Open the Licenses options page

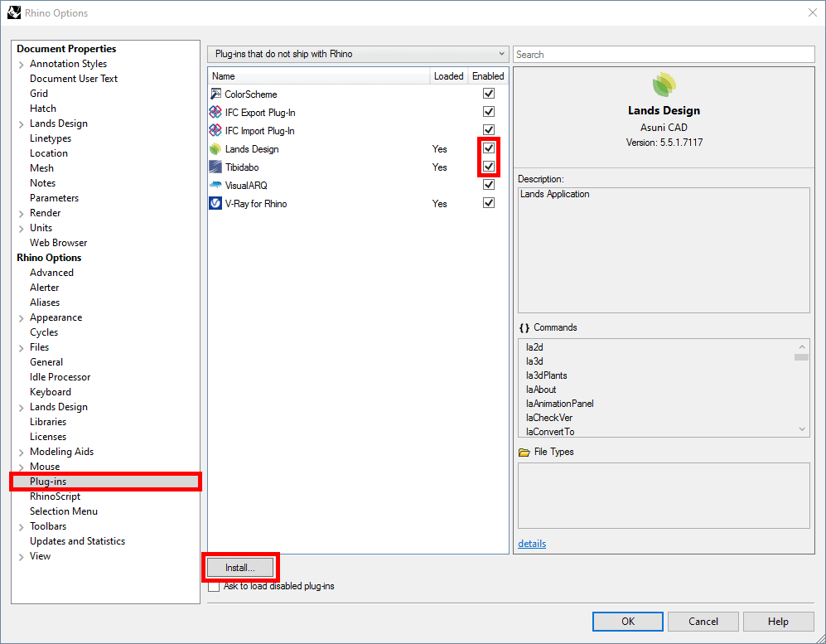[x=48, y=437]
